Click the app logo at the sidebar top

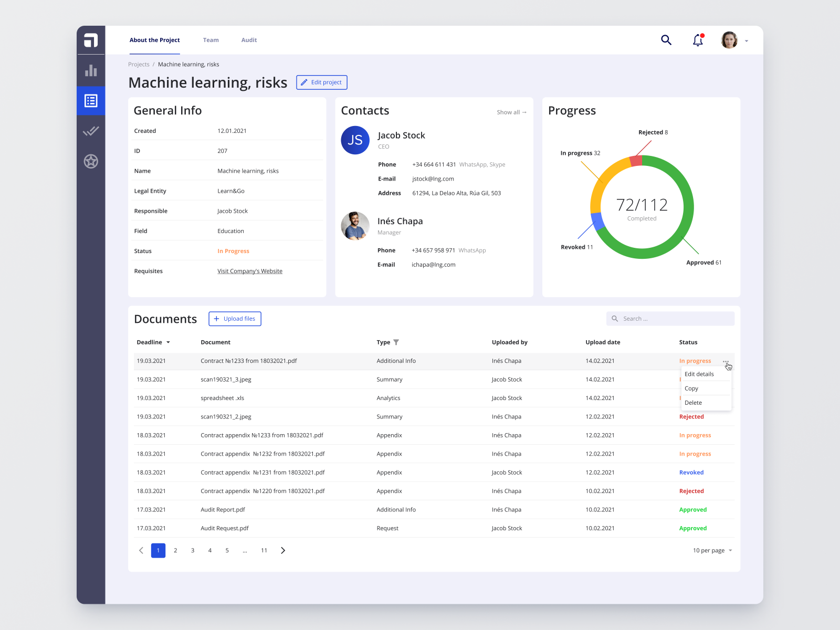(90, 40)
